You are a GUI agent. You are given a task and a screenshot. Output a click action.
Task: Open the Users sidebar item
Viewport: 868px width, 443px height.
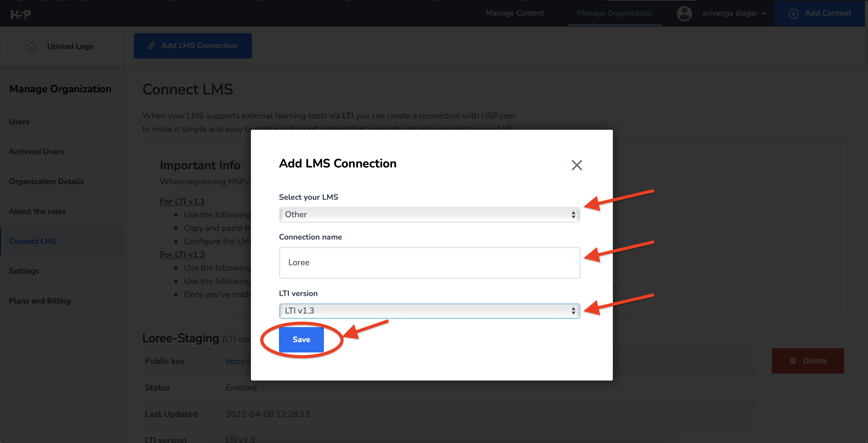[19, 122]
